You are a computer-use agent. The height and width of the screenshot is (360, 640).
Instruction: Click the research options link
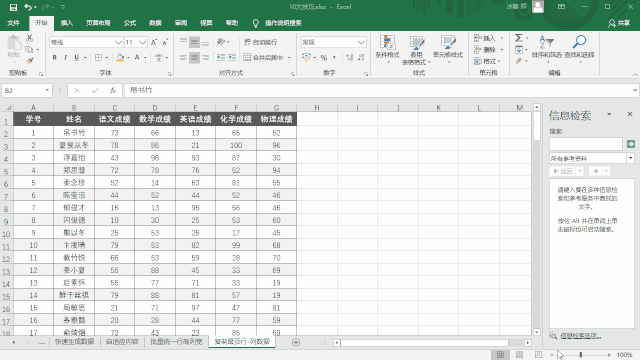tap(580, 336)
